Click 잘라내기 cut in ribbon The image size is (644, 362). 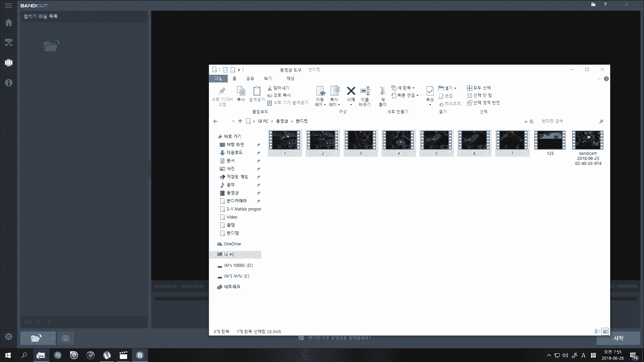point(278,88)
